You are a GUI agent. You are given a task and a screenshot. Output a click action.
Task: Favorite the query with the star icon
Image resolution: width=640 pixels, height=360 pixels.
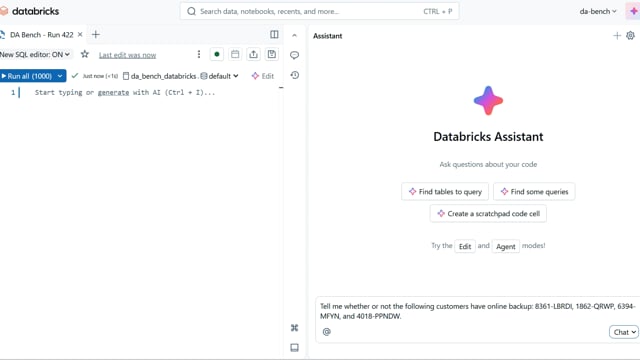coord(84,54)
